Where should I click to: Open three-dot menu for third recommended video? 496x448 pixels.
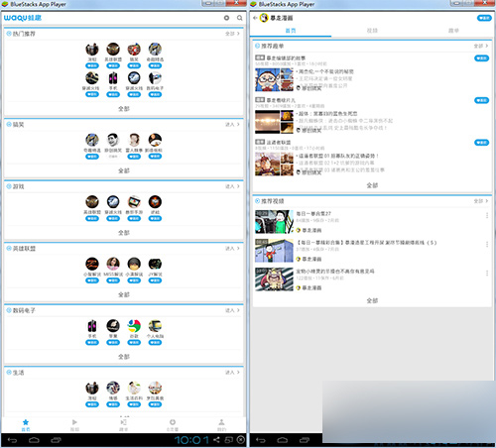tap(487, 273)
